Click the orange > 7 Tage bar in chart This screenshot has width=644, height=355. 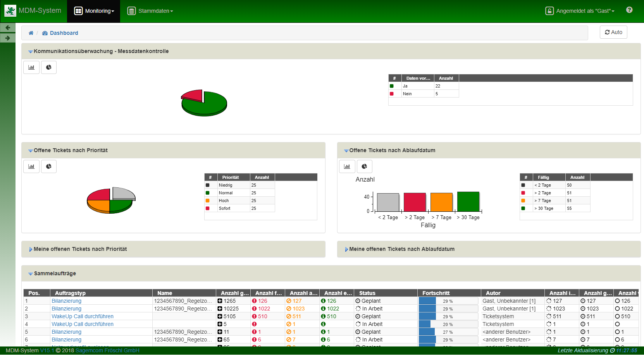point(441,202)
